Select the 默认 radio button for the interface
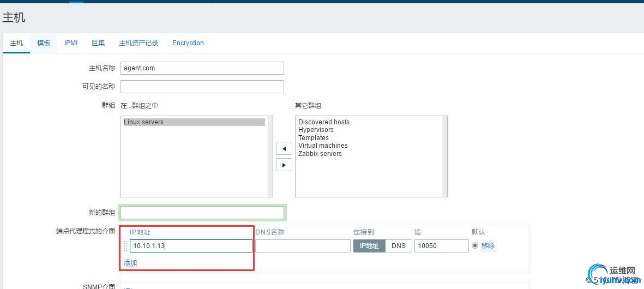This screenshot has height=289, width=644. click(475, 245)
